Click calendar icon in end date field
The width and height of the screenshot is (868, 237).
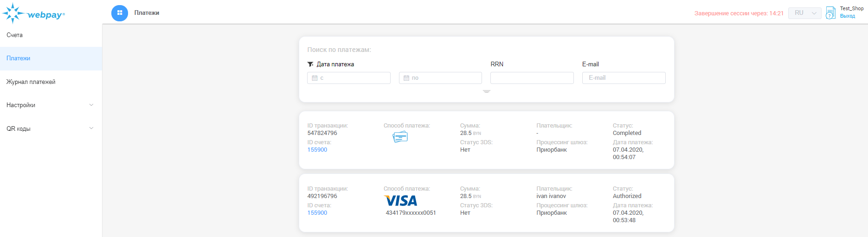(x=406, y=78)
